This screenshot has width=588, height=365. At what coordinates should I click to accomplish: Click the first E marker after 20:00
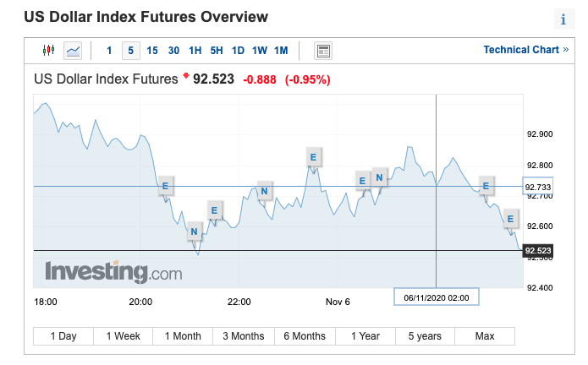[165, 185]
